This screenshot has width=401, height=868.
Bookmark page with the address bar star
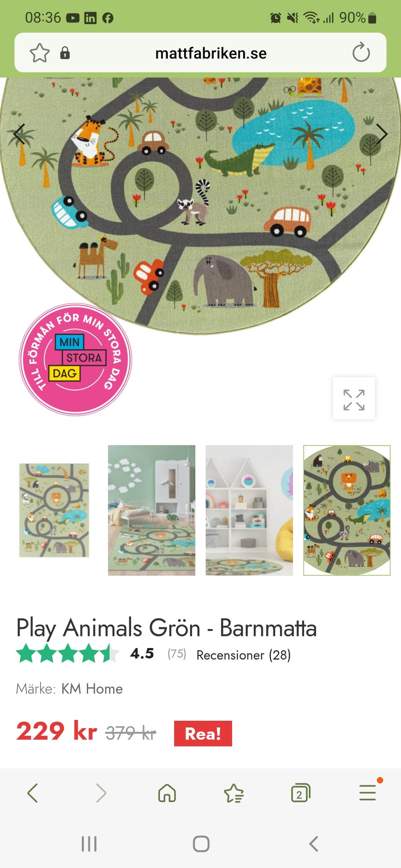pos(40,53)
